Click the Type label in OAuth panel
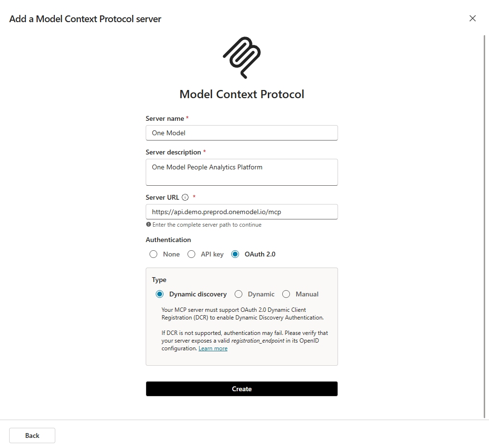Image resolution: width=489 pixels, height=448 pixels. point(159,280)
